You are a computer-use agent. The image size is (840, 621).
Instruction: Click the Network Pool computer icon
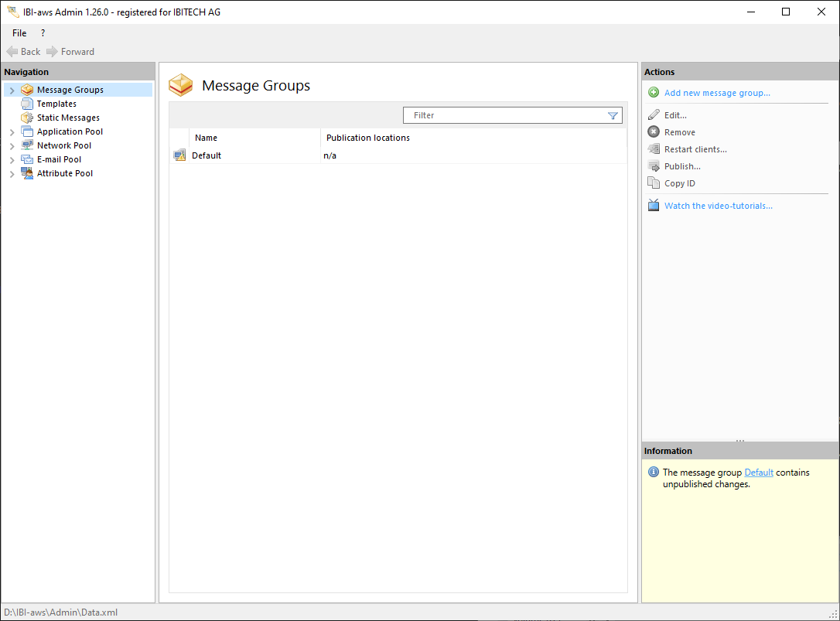pyautogui.click(x=27, y=145)
